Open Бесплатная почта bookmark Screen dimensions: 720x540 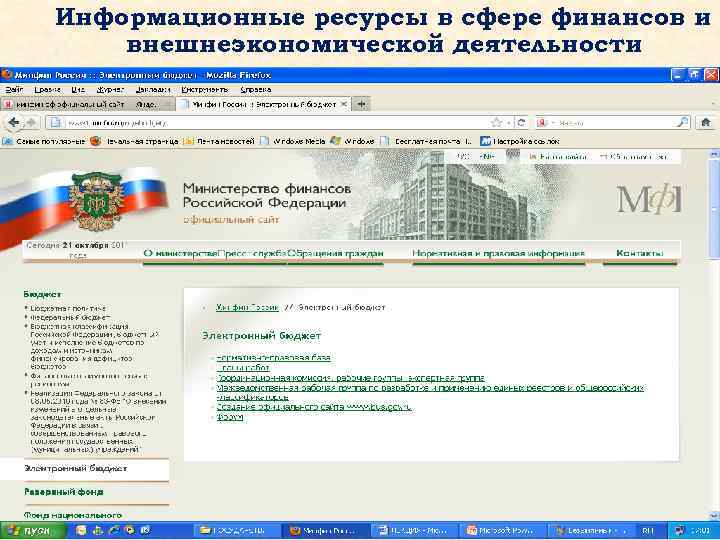[427, 141]
